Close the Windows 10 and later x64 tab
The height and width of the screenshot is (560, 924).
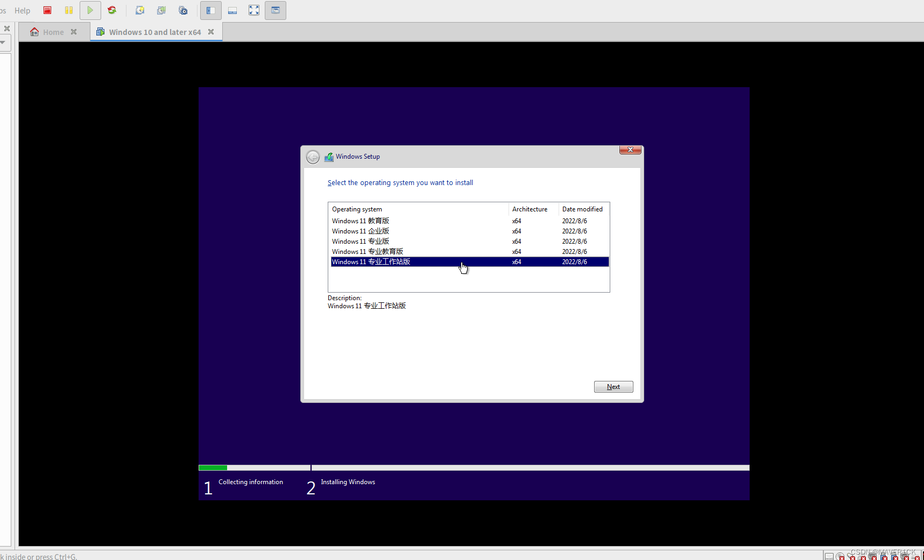click(211, 32)
